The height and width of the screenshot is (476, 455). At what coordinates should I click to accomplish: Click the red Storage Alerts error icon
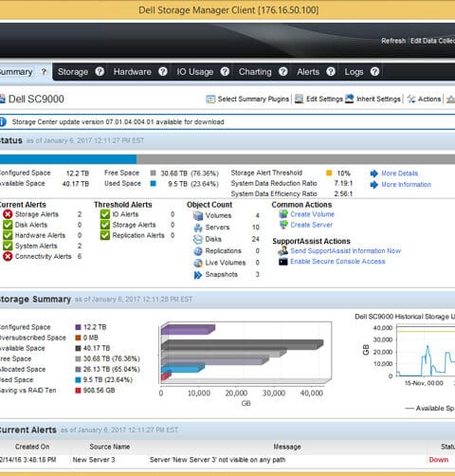pyautogui.click(x=8, y=214)
